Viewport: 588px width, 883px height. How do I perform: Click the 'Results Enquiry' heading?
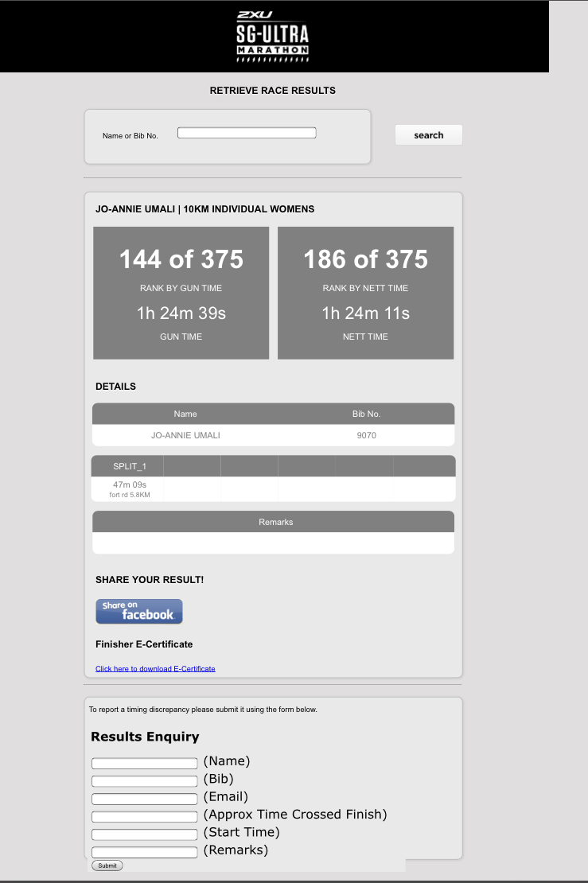coord(146,737)
